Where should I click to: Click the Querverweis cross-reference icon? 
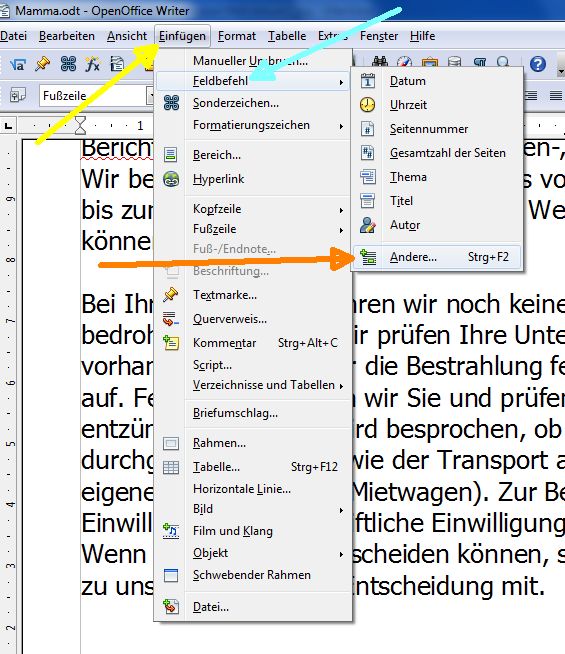[x=171, y=319]
